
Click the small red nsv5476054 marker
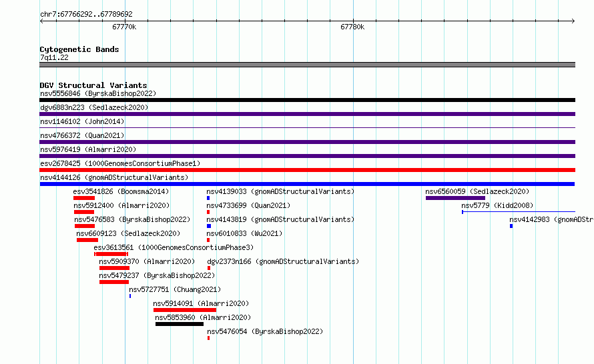pyautogui.click(x=208, y=338)
